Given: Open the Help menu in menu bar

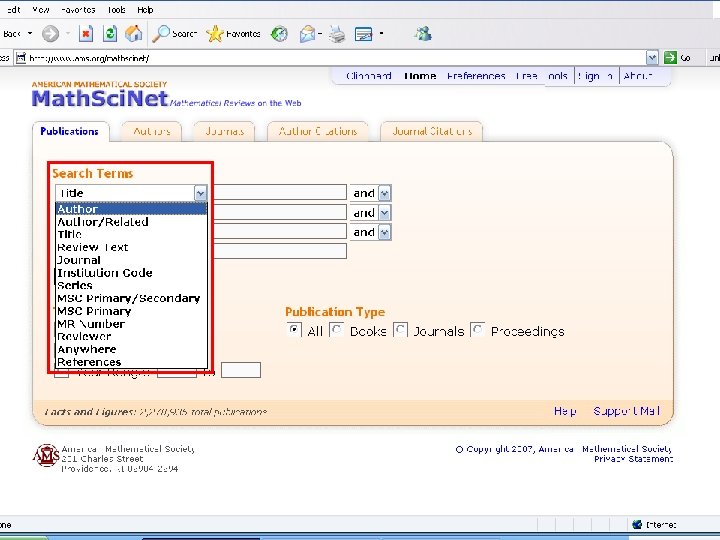Looking at the screenshot, I should 145,10.
